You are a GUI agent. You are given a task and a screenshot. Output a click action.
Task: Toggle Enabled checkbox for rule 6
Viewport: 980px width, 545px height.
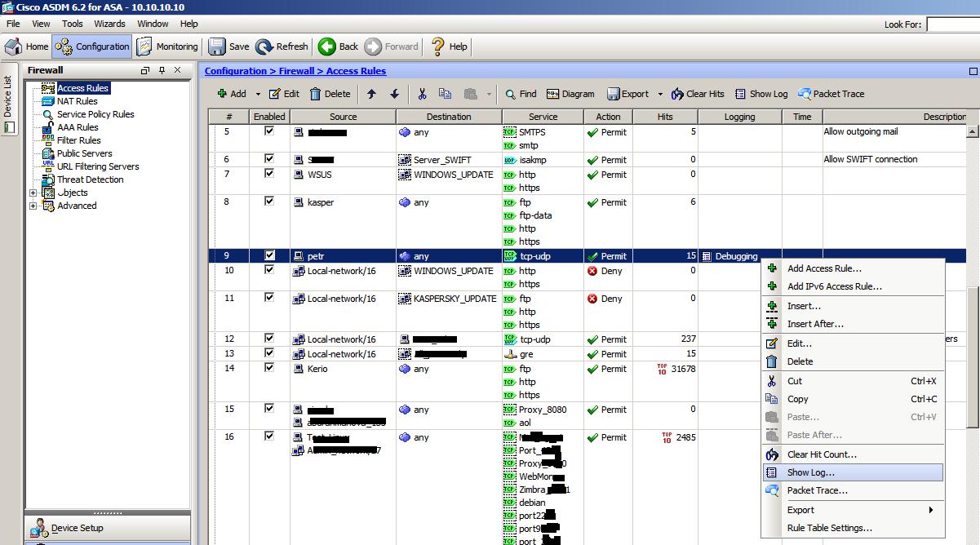click(x=269, y=158)
